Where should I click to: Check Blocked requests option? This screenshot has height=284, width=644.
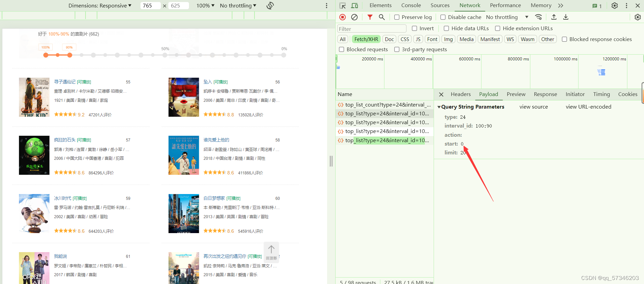[x=342, y=49]
